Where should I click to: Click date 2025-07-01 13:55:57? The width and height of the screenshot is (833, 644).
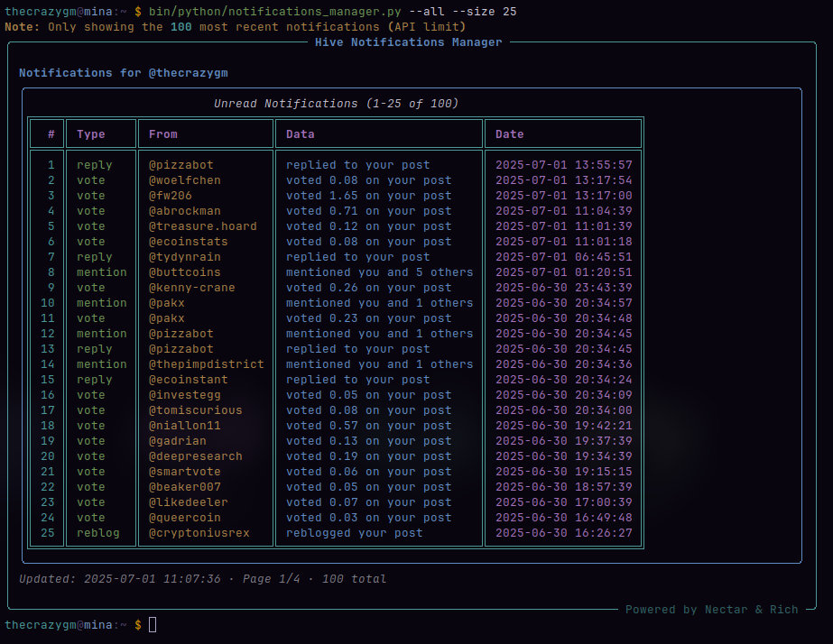(x=564, y=165)
